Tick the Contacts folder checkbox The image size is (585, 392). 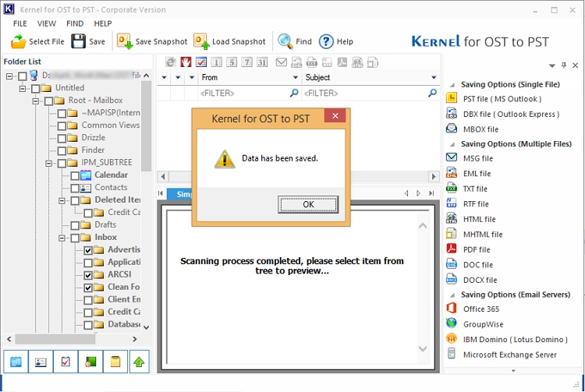point(75,188)
